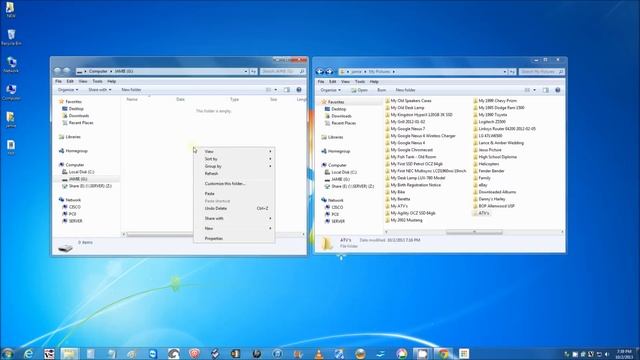Viewport: 640px width, 360px height.
Task: Open Organize dropdown in JAMIE (G:) window
Action: [68, 89]
